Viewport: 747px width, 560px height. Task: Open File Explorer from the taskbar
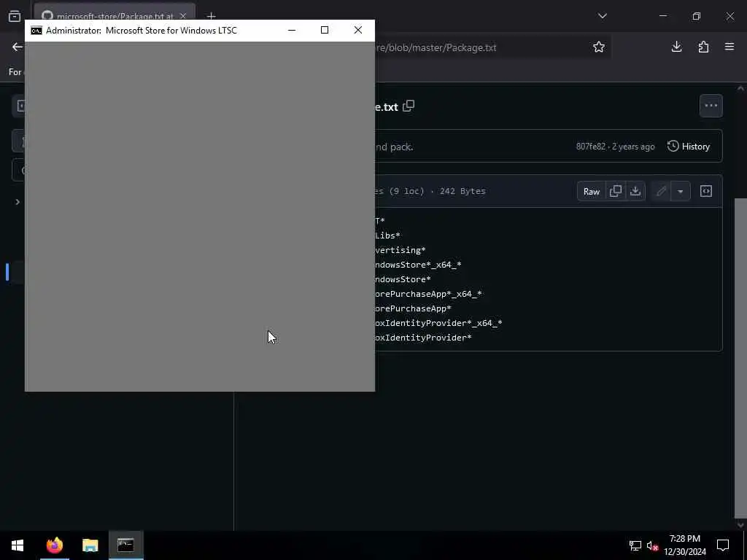coord(90,545)
